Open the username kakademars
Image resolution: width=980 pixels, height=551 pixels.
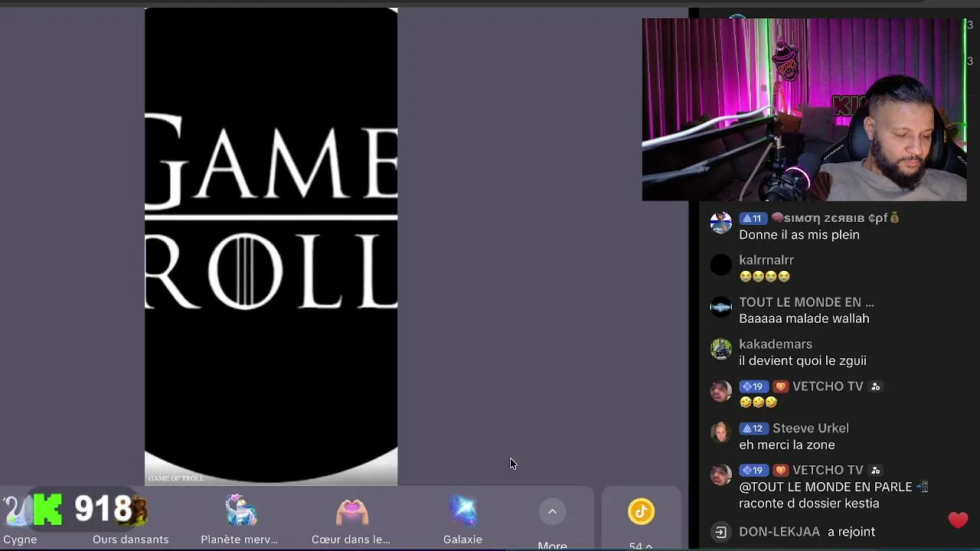[x=776, y=344]
